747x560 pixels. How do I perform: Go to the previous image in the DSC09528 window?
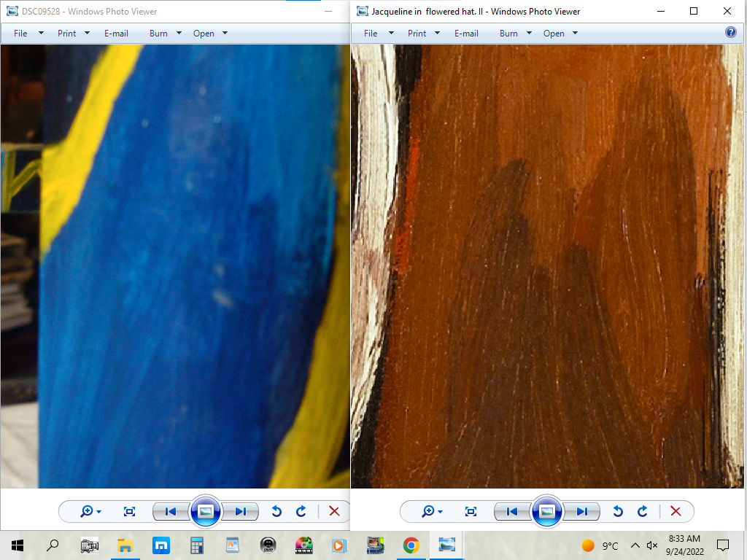click(171, 511)
